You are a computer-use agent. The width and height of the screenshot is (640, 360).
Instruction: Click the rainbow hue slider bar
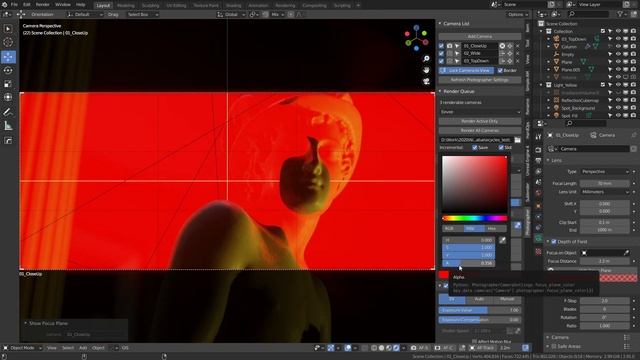tap(474, 218)
